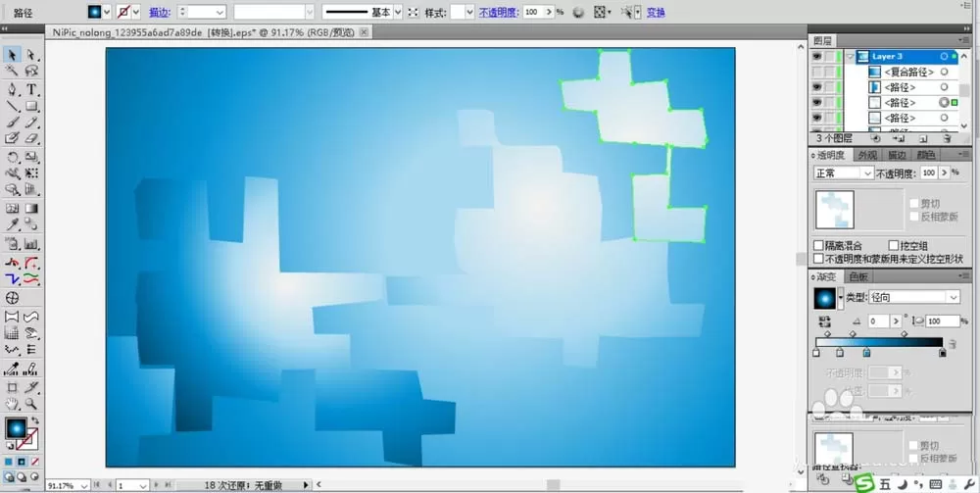Click the Swap Fill and Stroke arrow
This screenshot has height=493, width=980.
coord(35,421)
